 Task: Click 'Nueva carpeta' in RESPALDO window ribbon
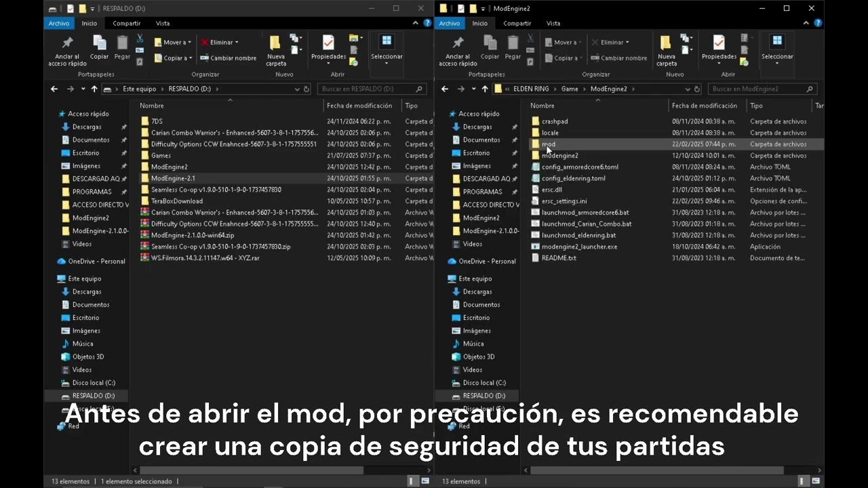pos(275,51)
